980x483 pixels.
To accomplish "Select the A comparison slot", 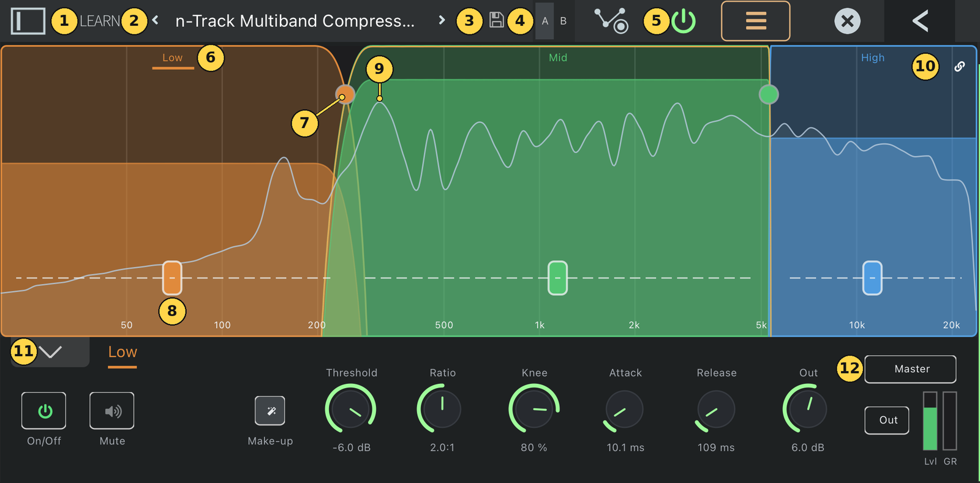I will pyautogui.click(x=545, y=21).
